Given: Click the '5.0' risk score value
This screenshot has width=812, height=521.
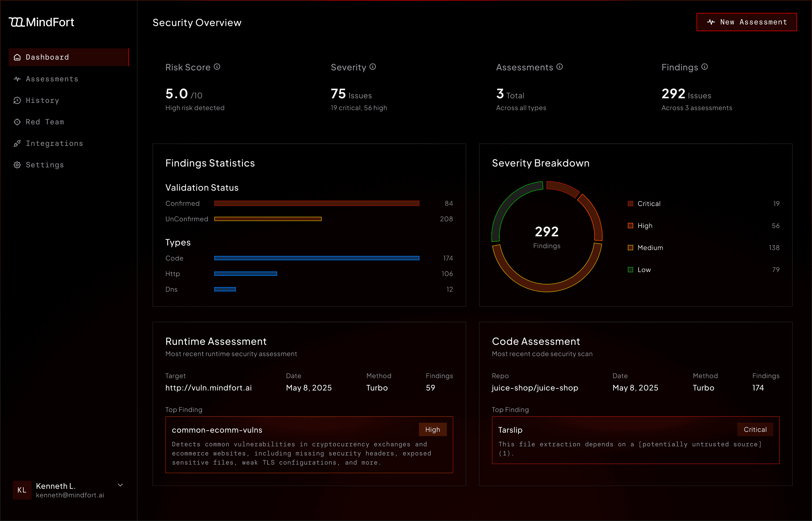Looking at the screenshot, I should (x=176, y=94).
